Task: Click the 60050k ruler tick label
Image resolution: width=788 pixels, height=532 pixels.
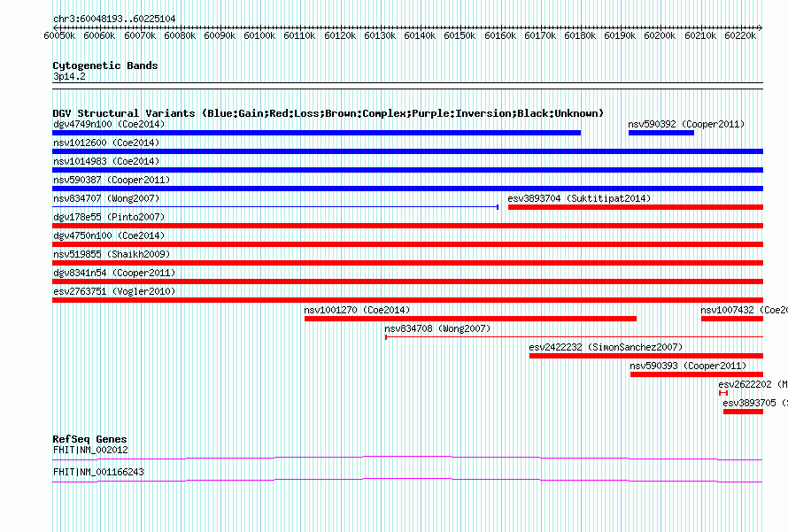Action: 59,35
